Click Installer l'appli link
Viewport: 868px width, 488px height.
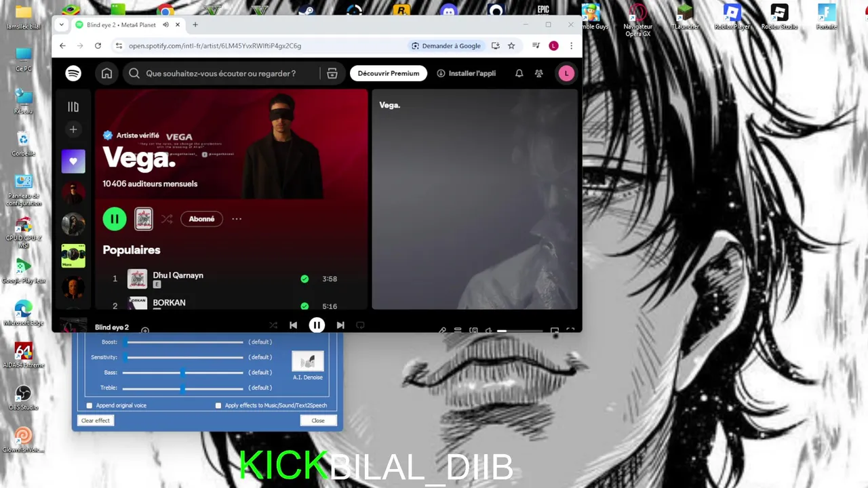pos(467,73)
